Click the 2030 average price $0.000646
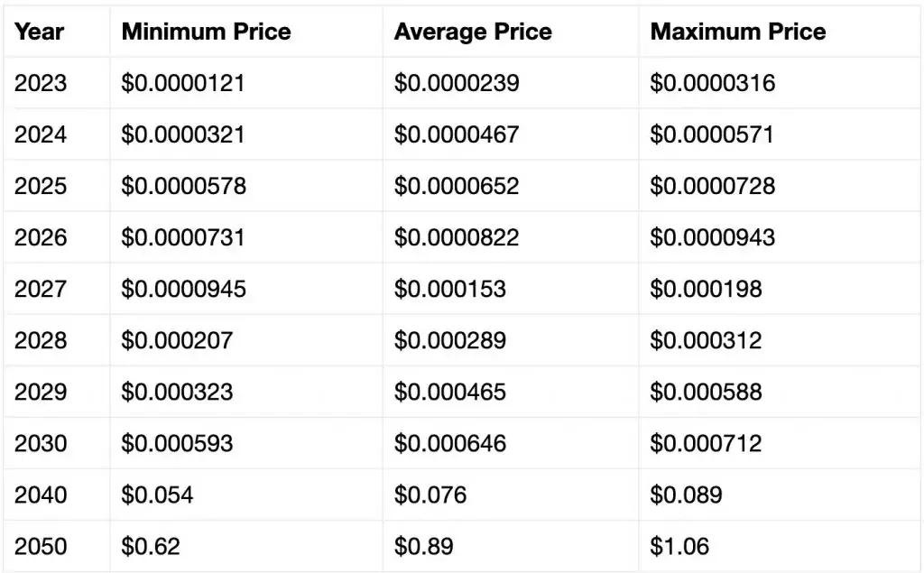This screenshot has height=573, width=924. click(450, 443)
